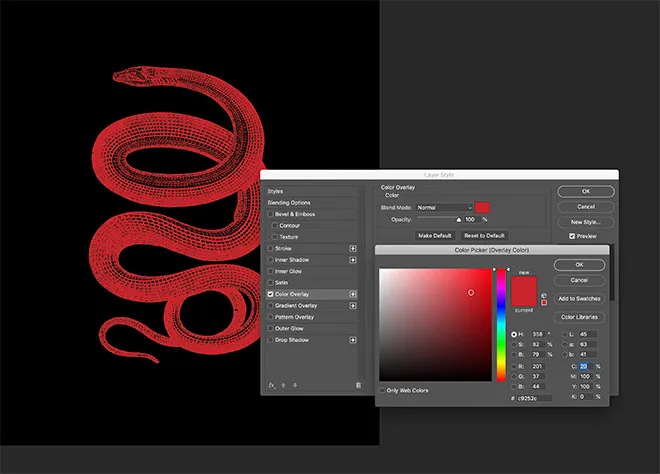Enable the Stroke effect checkbox
Image resolution: width=660 pixels, height=474 pixels.
pyautogui.click(x=271, y=248)
